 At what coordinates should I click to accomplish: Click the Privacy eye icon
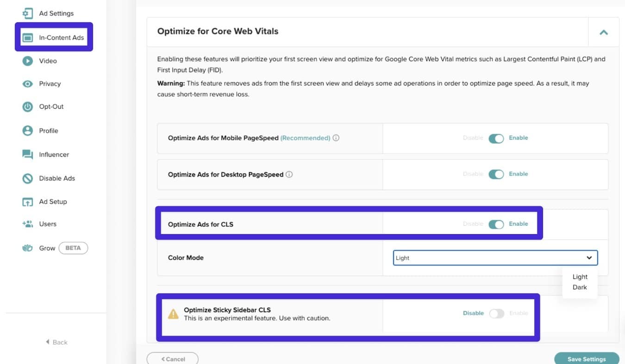[x=28, y=84]
